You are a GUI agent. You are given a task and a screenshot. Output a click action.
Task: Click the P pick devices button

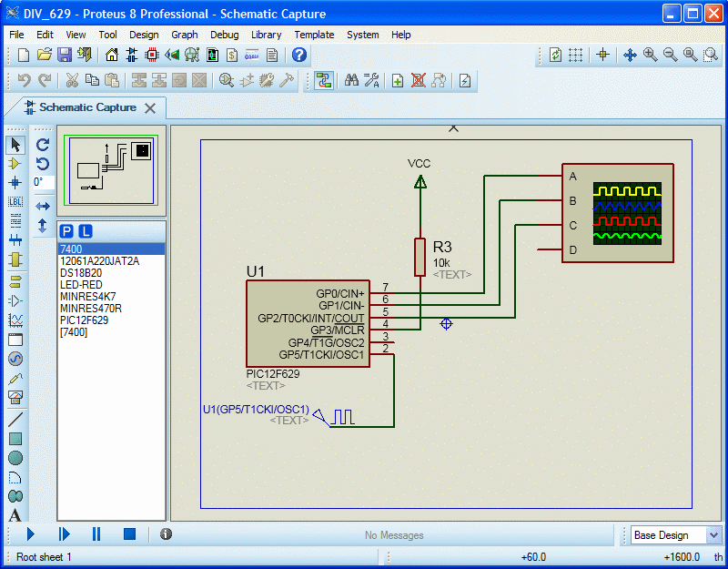coord(66,231)
